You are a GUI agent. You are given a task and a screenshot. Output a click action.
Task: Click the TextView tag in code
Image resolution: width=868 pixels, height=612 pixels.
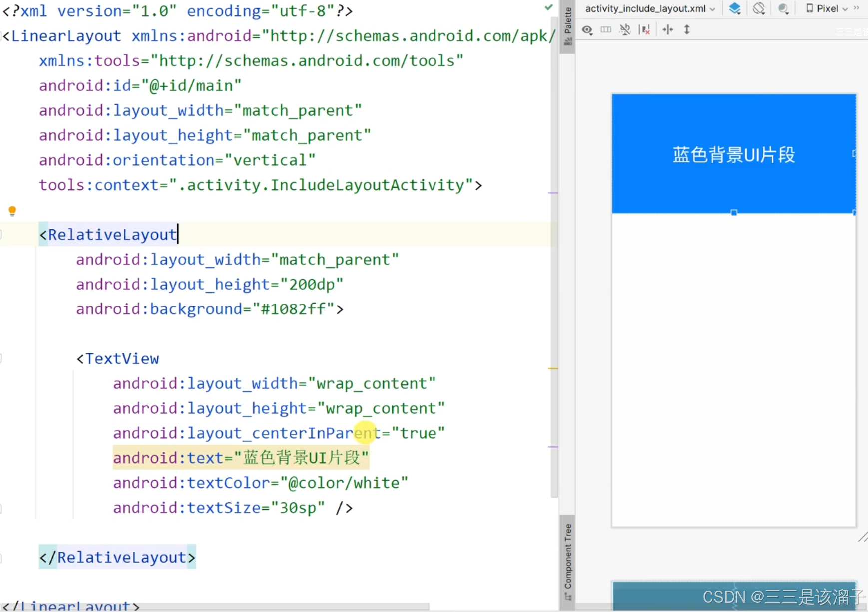coord(118,358)
